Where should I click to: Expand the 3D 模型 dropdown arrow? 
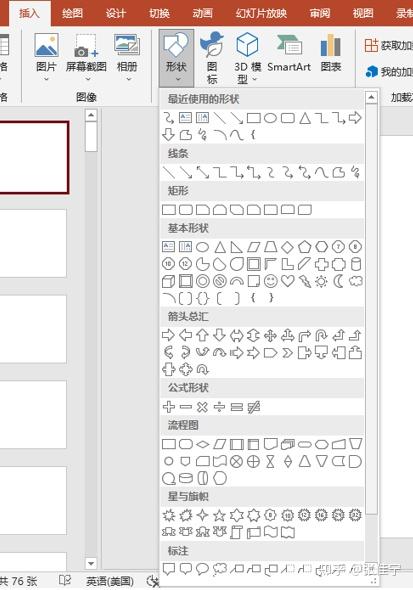point(255,79)
